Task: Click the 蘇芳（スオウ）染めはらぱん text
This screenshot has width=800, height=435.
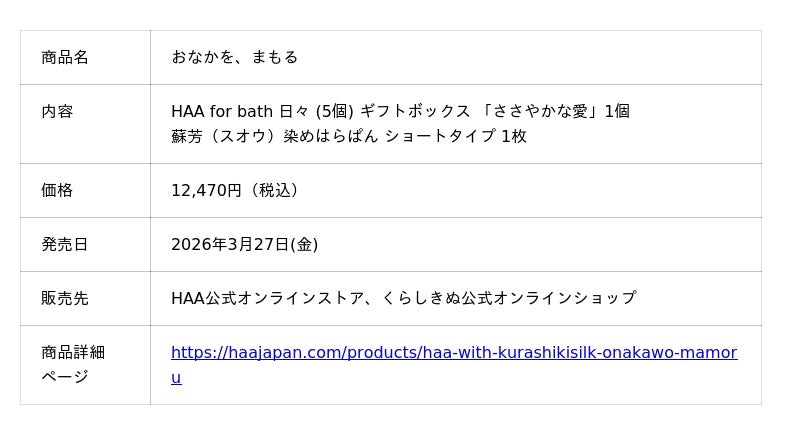Action: [x=275, y=137]
